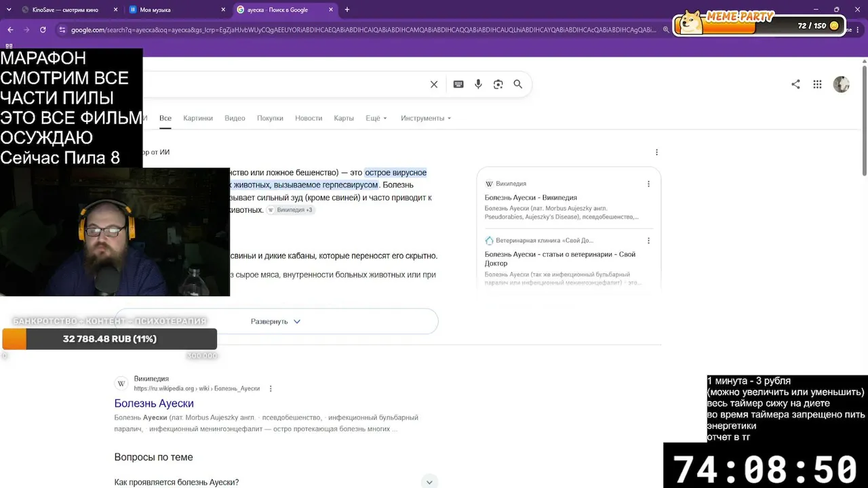Click the address bar URL
Viewport: 868px width, 488px height.
pos(363,30)
